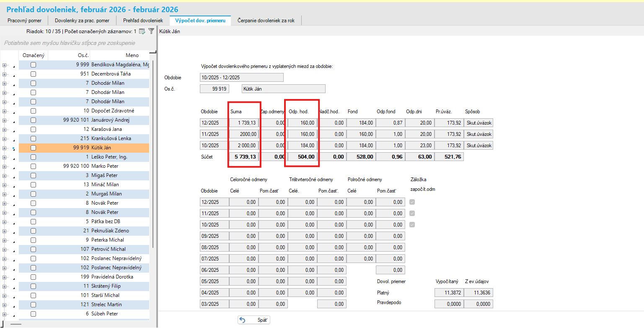Toggle the checkbox beside Leško Peter, Ing.
This screenshot has height=328, width=644.
click(x=33, y=157)
